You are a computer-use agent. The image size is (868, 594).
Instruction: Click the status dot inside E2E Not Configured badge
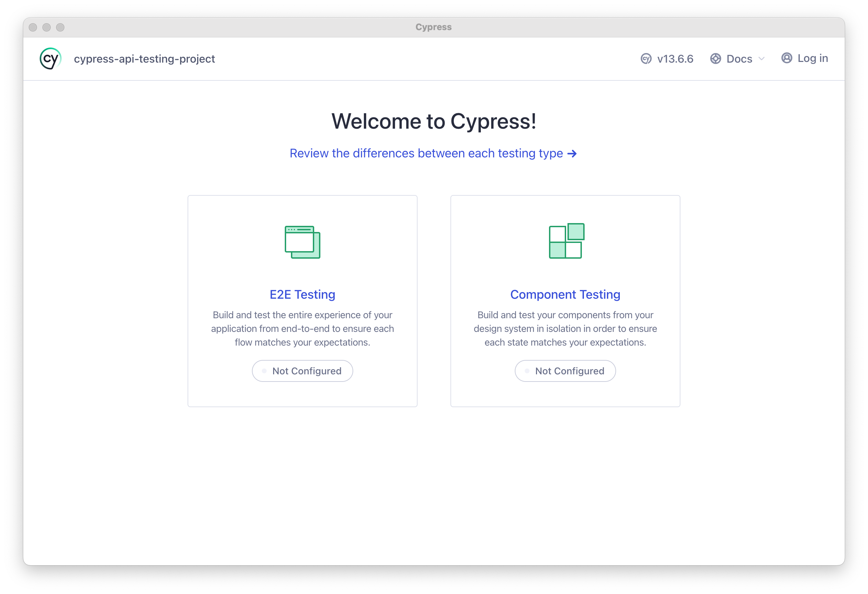[x=264, y=371]
